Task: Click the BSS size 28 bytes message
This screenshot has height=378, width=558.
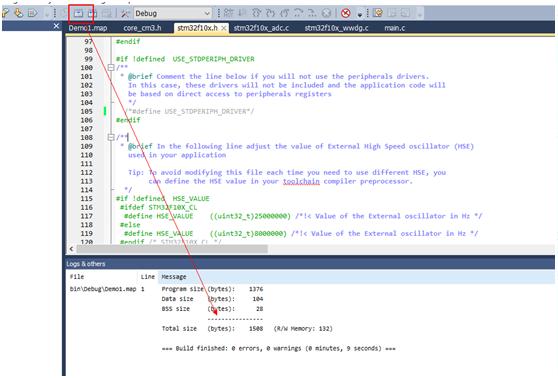Action: [x=212, y=309]
